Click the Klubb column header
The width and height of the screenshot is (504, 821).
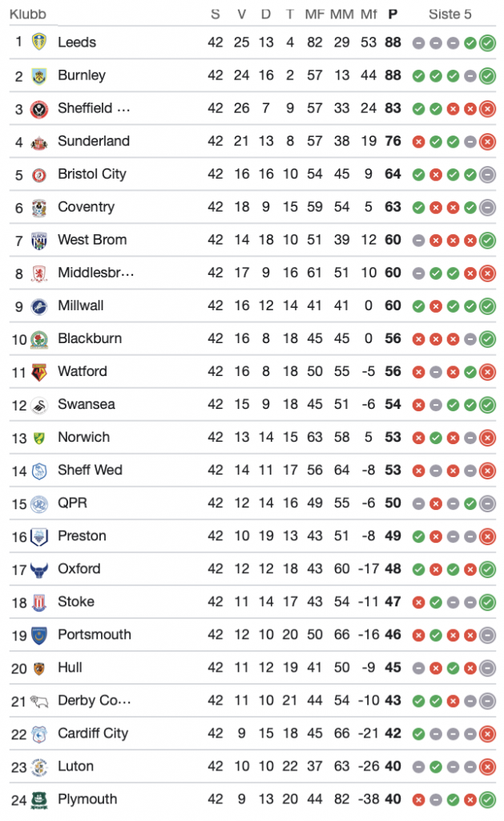[28, 14]
